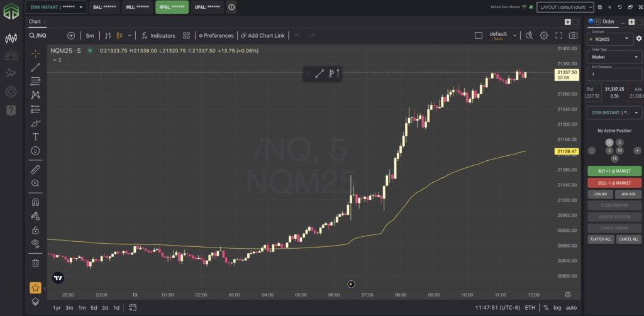Switch to the Chart tab
The width and height of the screenshot is (644, 316).
pos(35,21)
